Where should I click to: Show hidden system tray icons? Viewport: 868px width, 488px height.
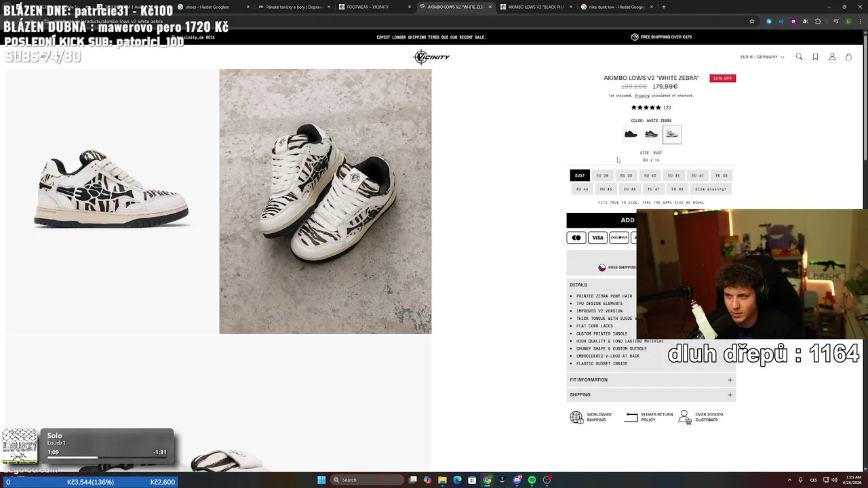pyautogui.click(x=789, y=480)
